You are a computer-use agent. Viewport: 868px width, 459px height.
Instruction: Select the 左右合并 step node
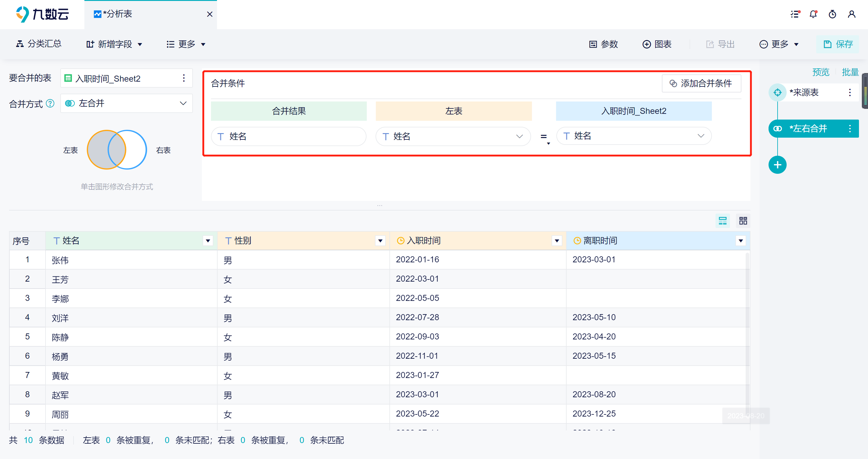[808, 128]
